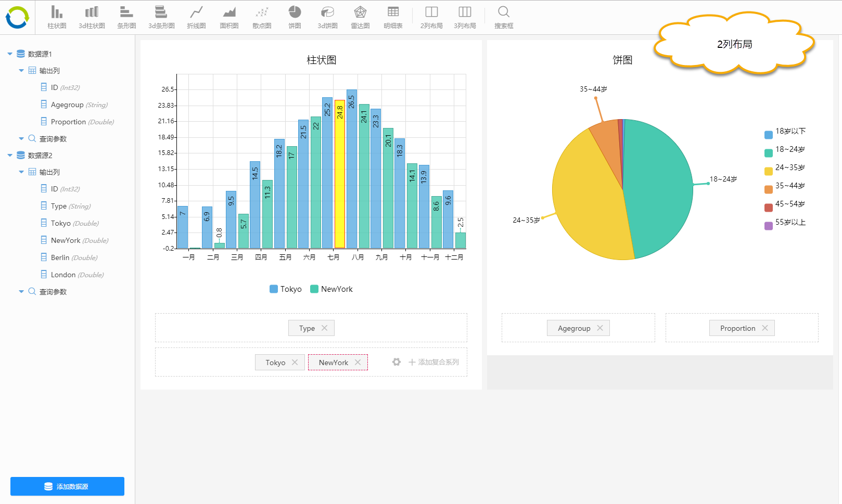Click the circular refresh logo icon
Viewport: 842px width, 504px height.
tap(17, 17)
